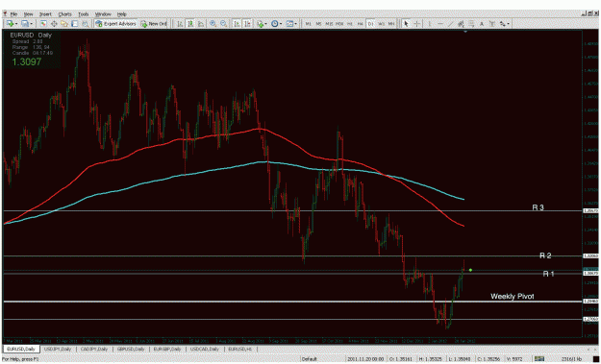Toggle chart auto scroll
This screenshot has height=364, width=601.
coord(237,24)
